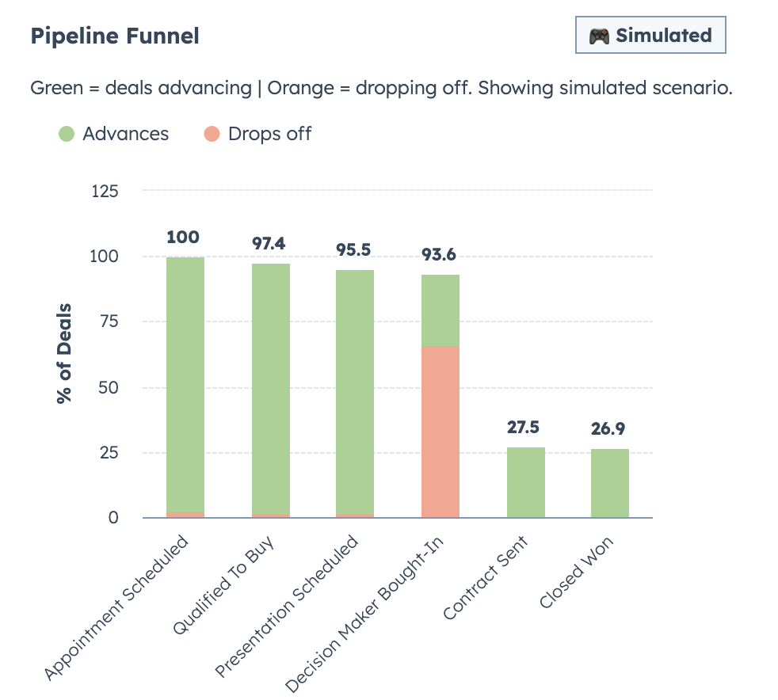
Task: Click the Closed Won bar
Action: tap(612, 483)
